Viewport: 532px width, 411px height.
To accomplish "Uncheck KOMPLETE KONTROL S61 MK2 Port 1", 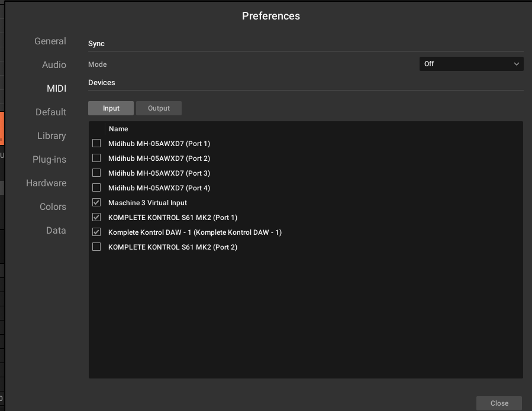I will [x=96, y=218].
